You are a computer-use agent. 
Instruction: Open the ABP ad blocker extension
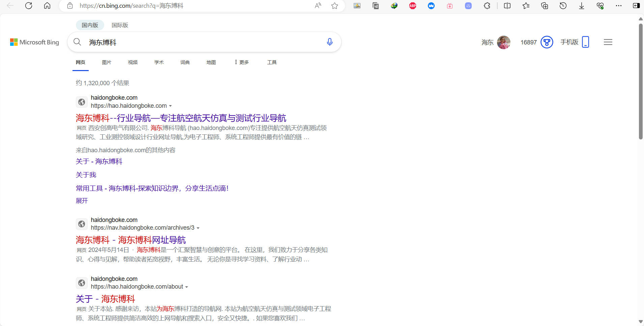pyautogui.click(x=413, y=6)
